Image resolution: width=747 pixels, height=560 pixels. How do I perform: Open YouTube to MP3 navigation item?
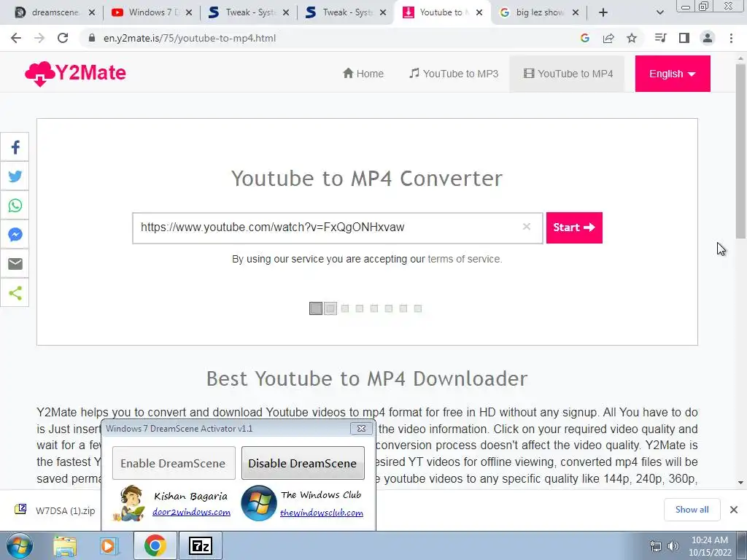tap(454, 74)
